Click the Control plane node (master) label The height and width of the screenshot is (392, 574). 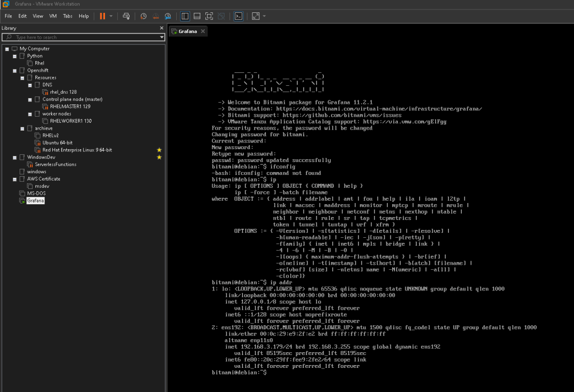[x=72, y=99]
